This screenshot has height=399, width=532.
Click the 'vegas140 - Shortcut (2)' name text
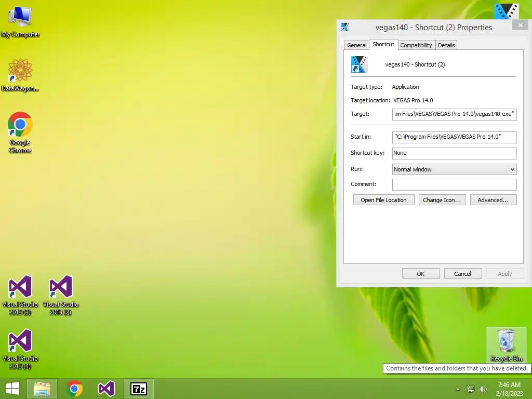[x=415, y=64]
